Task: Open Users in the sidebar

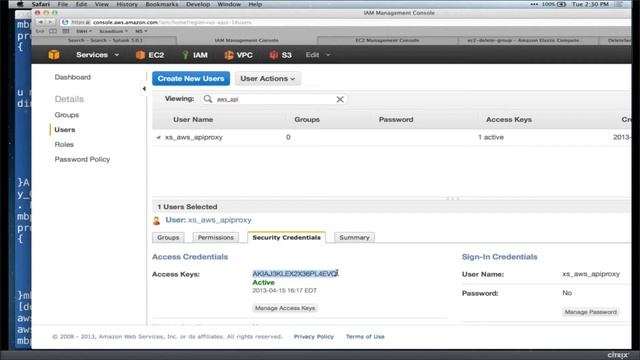Action: tap(64, 130)
